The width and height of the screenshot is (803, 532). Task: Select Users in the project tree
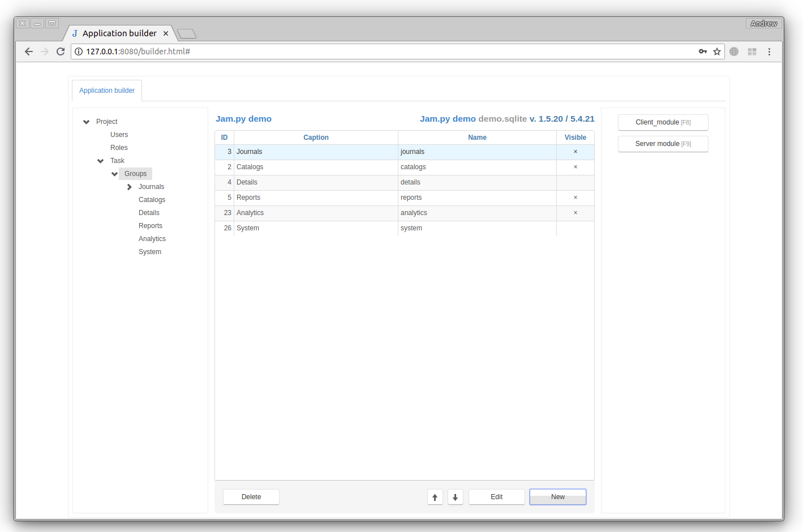pos(119,135)
